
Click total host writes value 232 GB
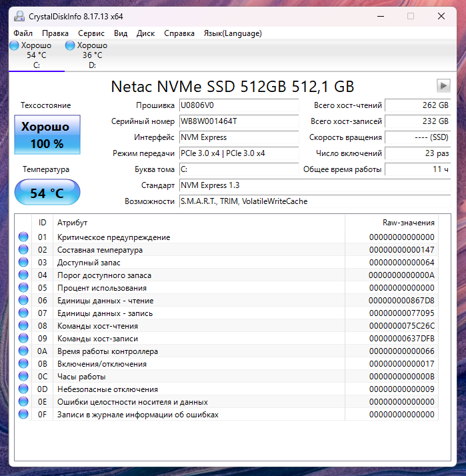(418, 121)
